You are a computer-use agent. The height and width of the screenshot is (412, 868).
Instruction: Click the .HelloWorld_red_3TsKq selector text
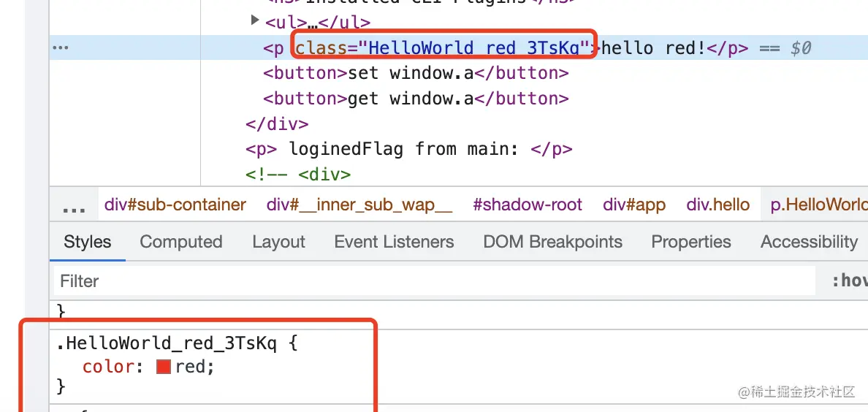pyautogui.click(x=166, y=344)
